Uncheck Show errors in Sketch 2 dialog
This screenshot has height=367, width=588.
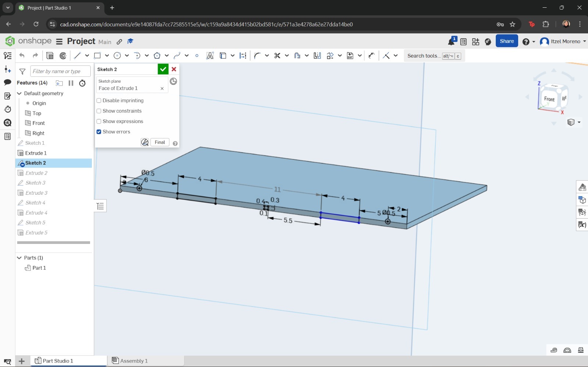[98, 132]
